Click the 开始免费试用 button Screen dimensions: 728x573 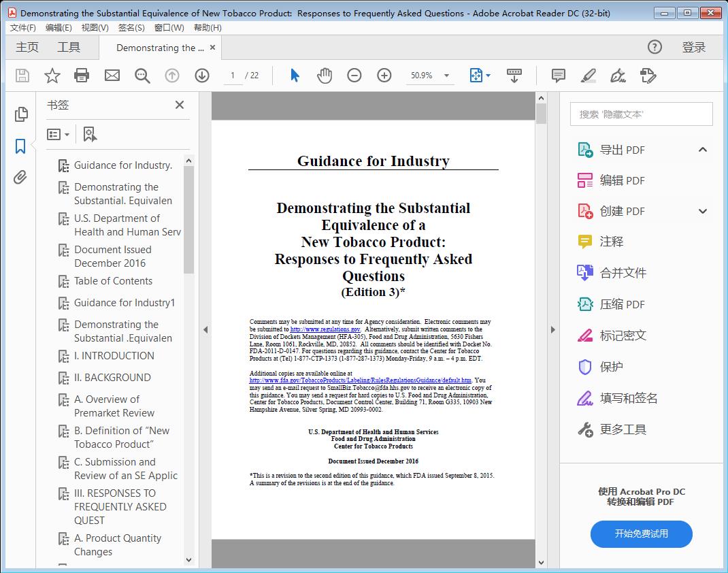[x=641, y=534]
